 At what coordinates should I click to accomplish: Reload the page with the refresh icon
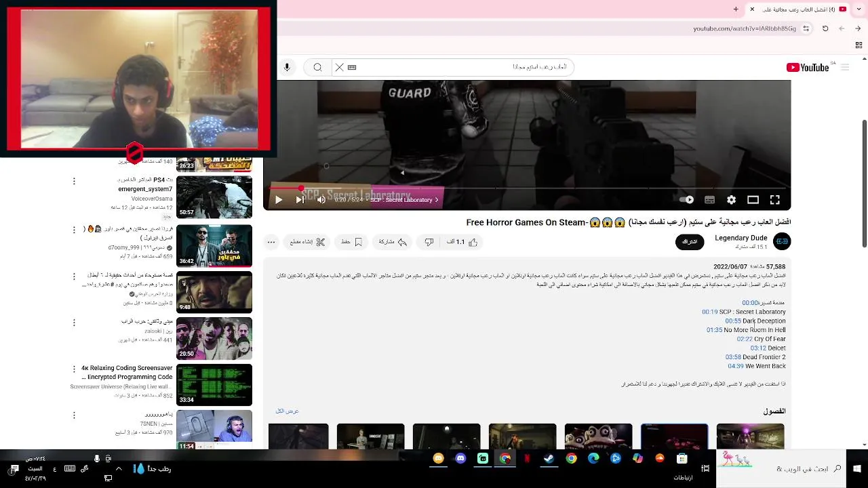tap(825, 28)
